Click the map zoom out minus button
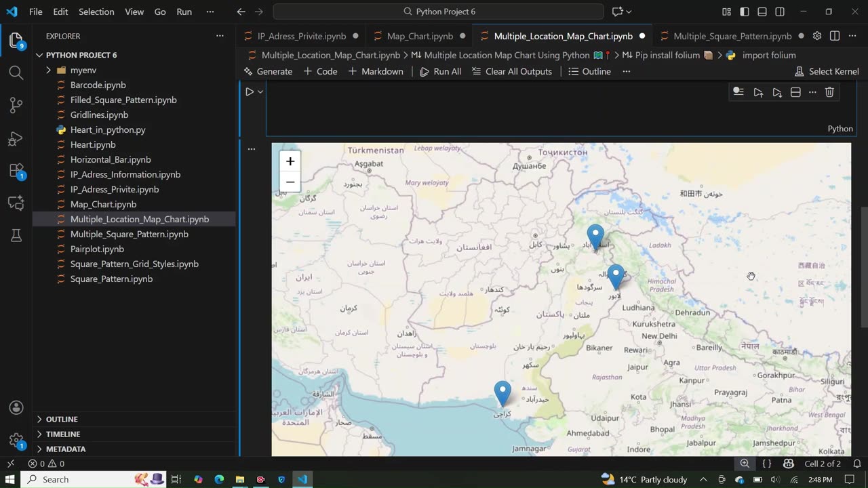Viewport: 868px width, 488px height. pos(290,182)
